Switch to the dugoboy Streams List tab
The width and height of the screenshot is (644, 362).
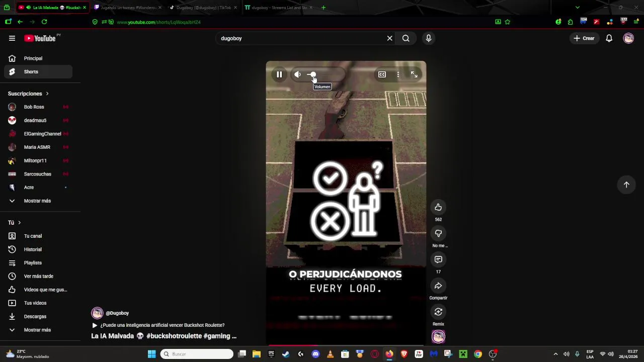pyautogui.click(x=278, y=8)
